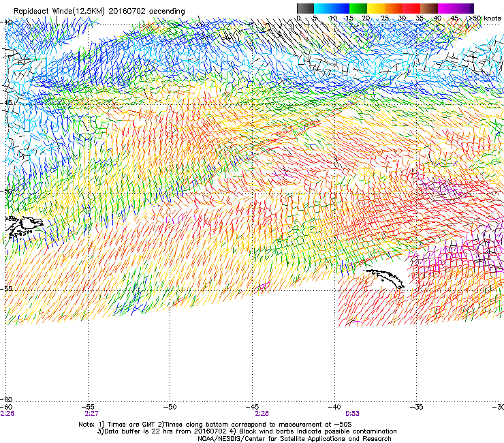This screenshot has width=504, height=443.
Task: Click the chart title 'Rapidsact Winds(12.5KM) 20160702 ascending'
Action: click(x=99, y=11)
